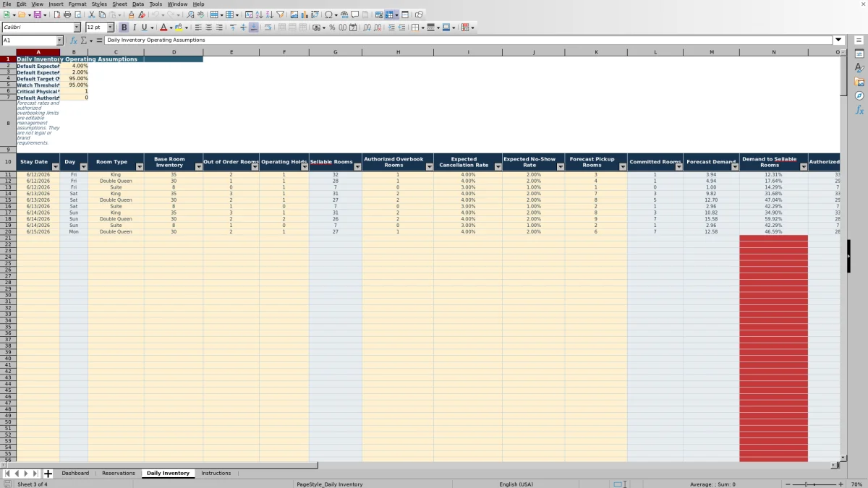868x488 pixels.
Task: Switch to the Dashboard sheet tab
Action: [x=75, y=474]
